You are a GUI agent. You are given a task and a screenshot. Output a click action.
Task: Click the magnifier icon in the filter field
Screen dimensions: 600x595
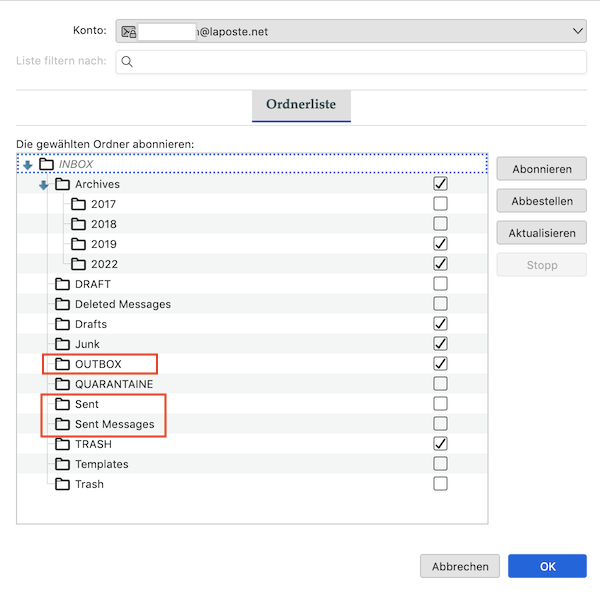[x=126, y=62]
